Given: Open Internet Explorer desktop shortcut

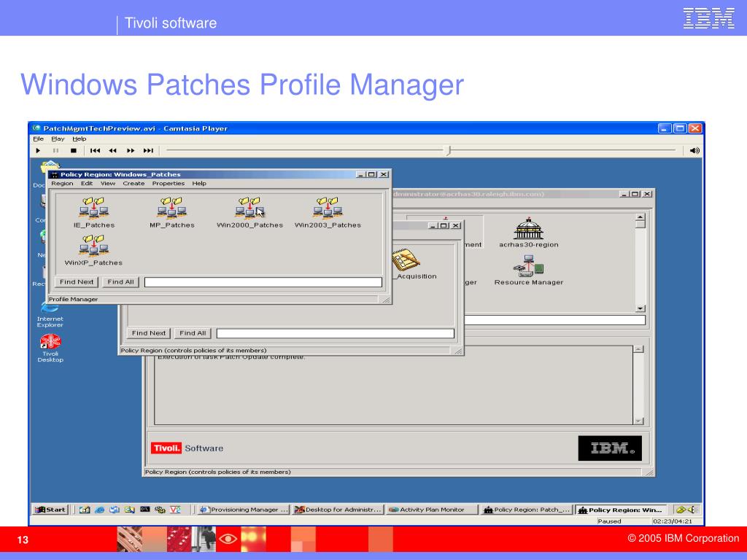Looking at the screenshot, I should [50, 314].
